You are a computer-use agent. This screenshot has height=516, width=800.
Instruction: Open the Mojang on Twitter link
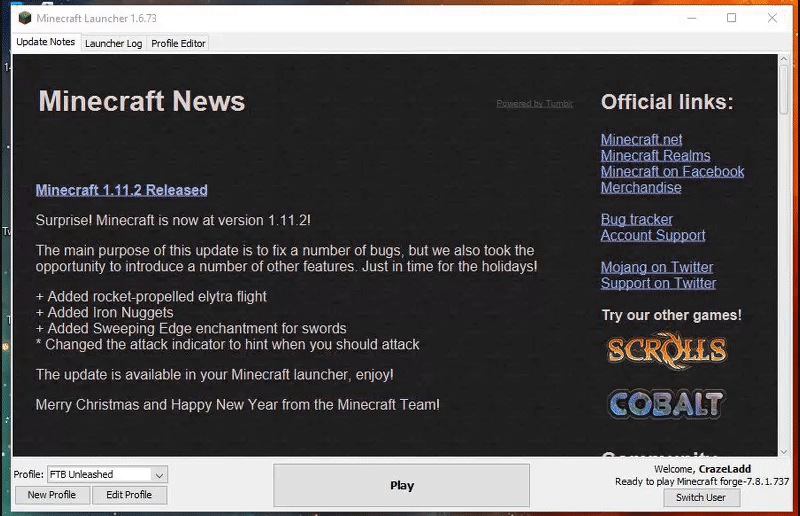(657, 267)
